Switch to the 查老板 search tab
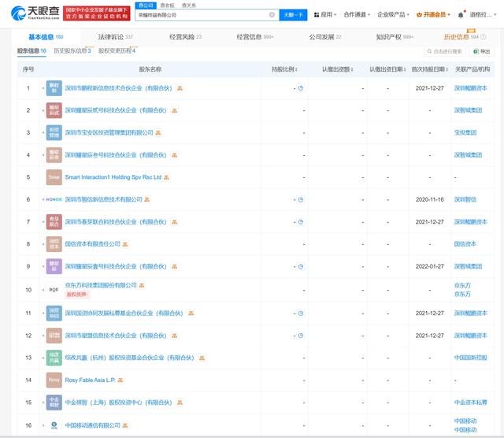Screen dimensions: 504x438 coord(167,6)
